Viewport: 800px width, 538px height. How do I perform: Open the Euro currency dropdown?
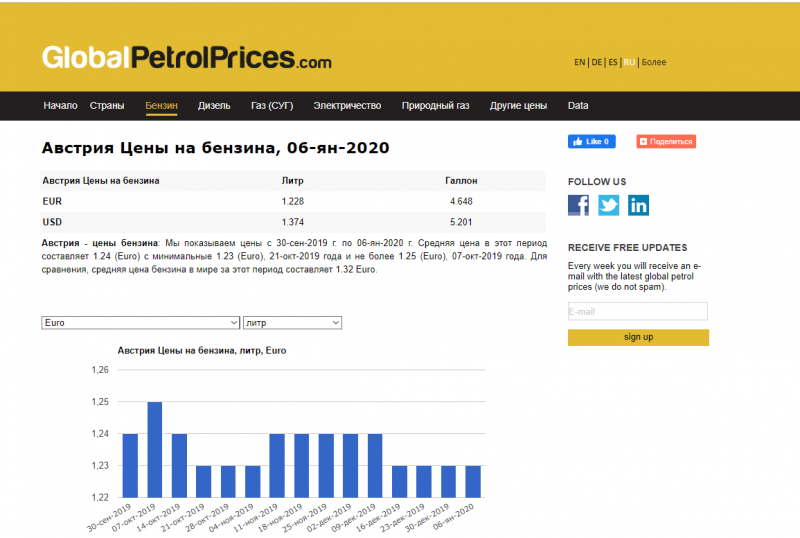click(140, 323)
